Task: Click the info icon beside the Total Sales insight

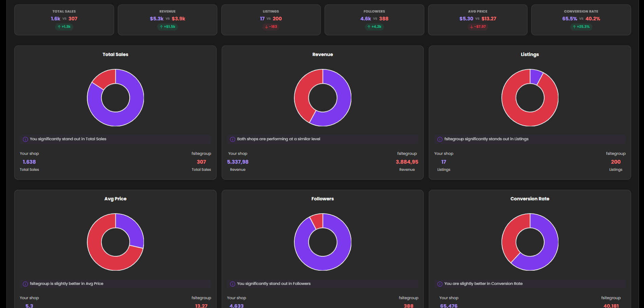Action: [x=25, y=139]
